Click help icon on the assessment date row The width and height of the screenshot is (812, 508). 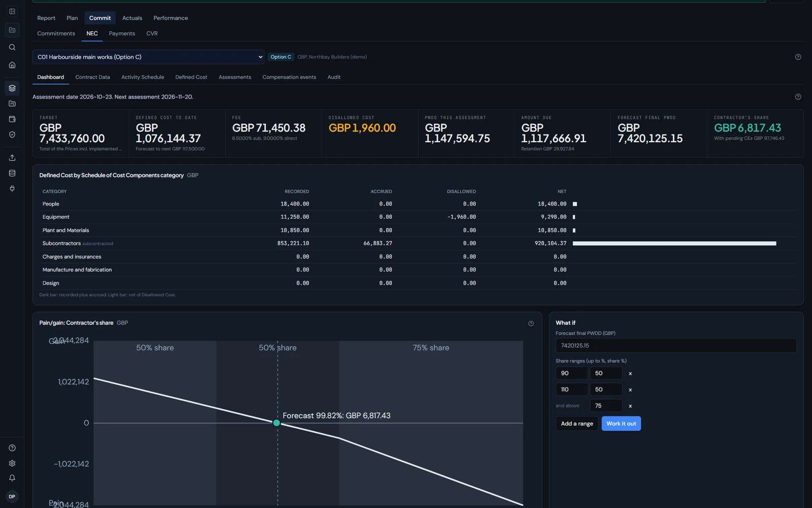pyautogui.click(x=798, y=97)
